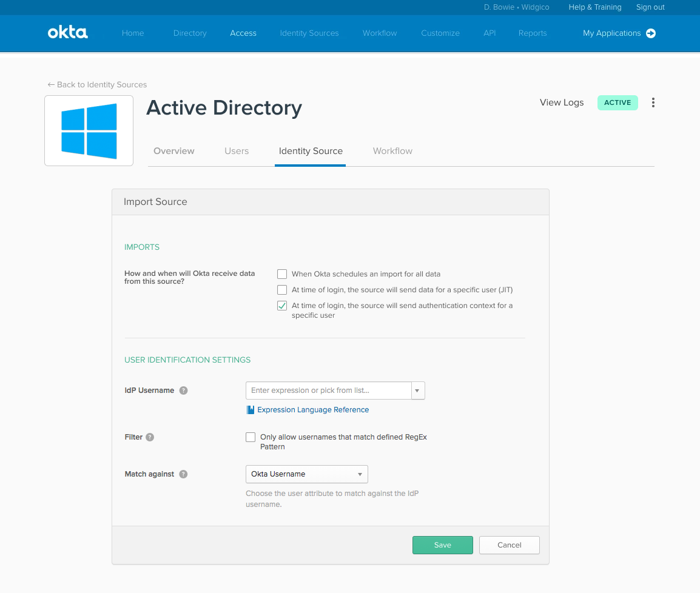Open the Okta Username dropdown
Image resolution: width=700 pixels, height=593 pixels.
tap(306, 474)
